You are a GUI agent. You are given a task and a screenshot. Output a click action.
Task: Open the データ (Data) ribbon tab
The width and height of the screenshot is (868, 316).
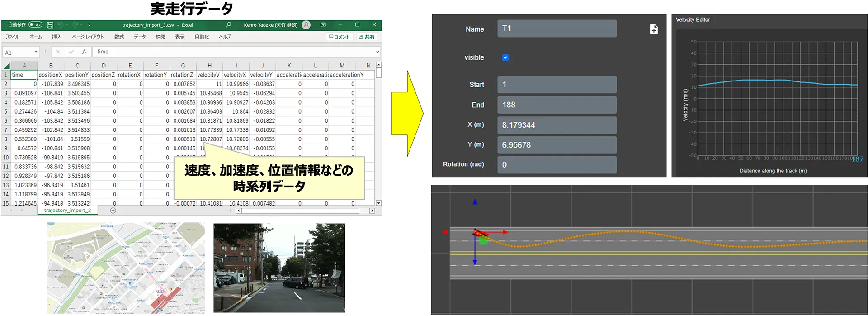click(139, 37)
